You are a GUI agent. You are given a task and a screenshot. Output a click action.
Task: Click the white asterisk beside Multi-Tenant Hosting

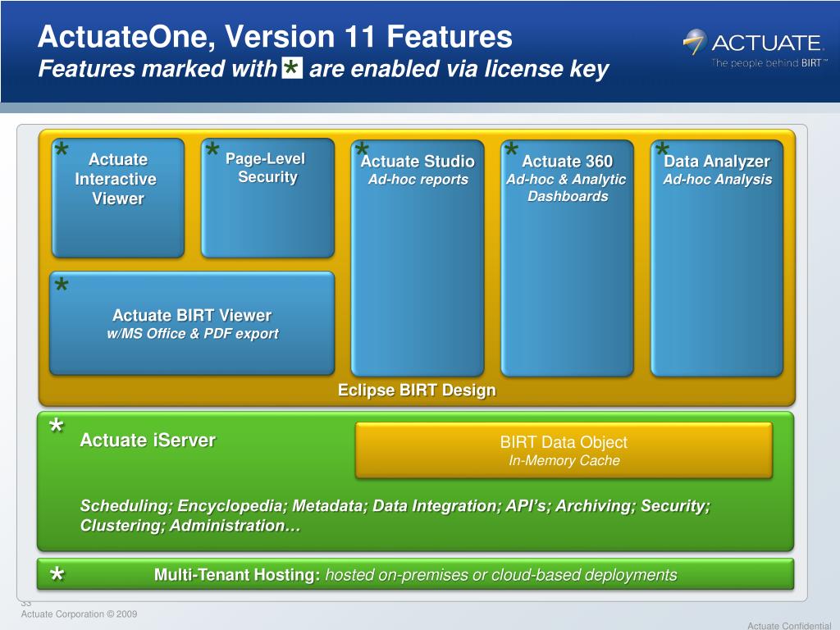click(57, 574)
